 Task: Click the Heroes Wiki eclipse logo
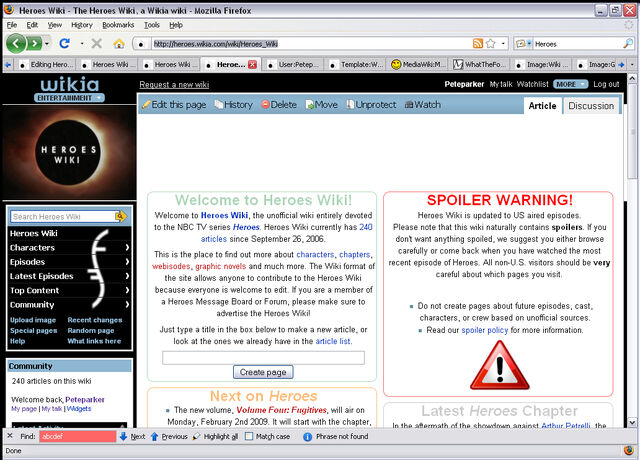[x=68, y=153]
